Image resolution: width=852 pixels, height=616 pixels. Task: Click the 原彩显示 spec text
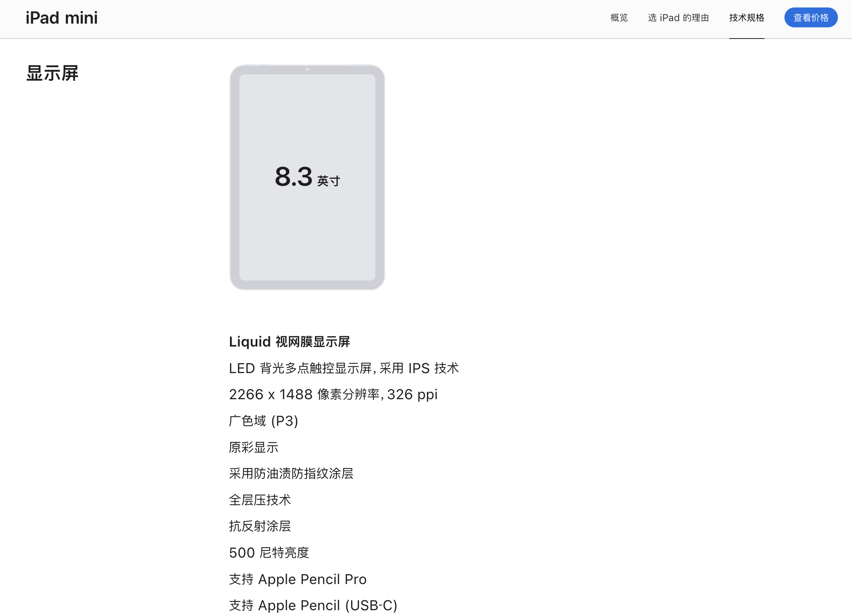tap(254, 447)
